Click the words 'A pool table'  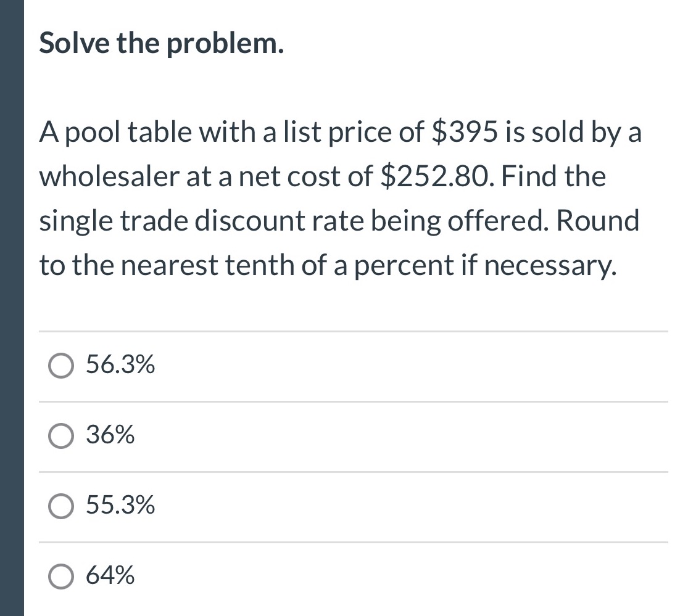point(115,133)
